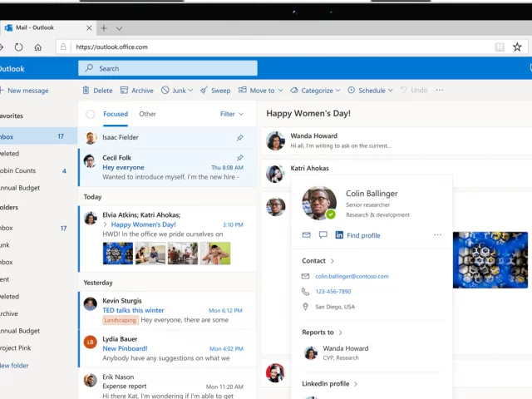The width and height of the screenshot is (532, 399).
Task: Switch to the Other inbox tab
Action: pyautogui.click(x=147, y=114)
